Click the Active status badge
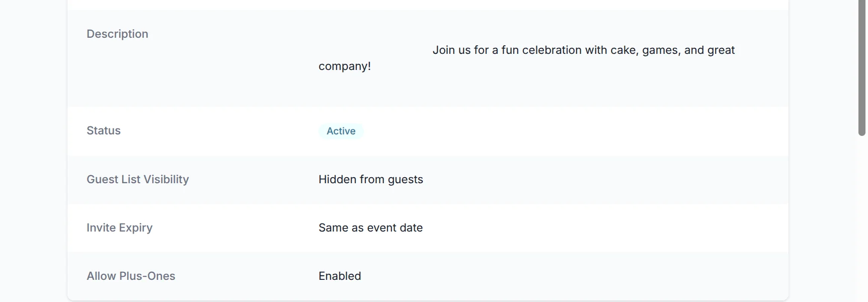The height and width of the screenshot is (302, 868). tap(341, 131)
